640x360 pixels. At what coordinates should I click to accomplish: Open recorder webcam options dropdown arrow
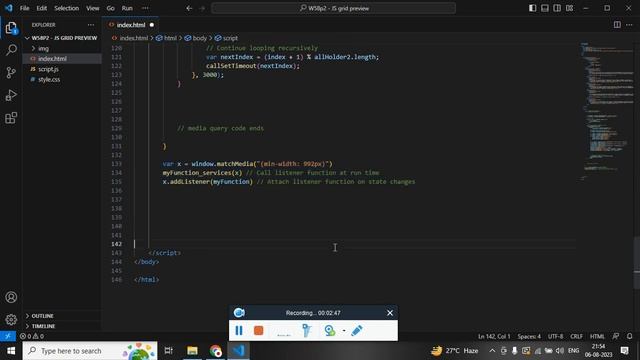click(344, 331)
